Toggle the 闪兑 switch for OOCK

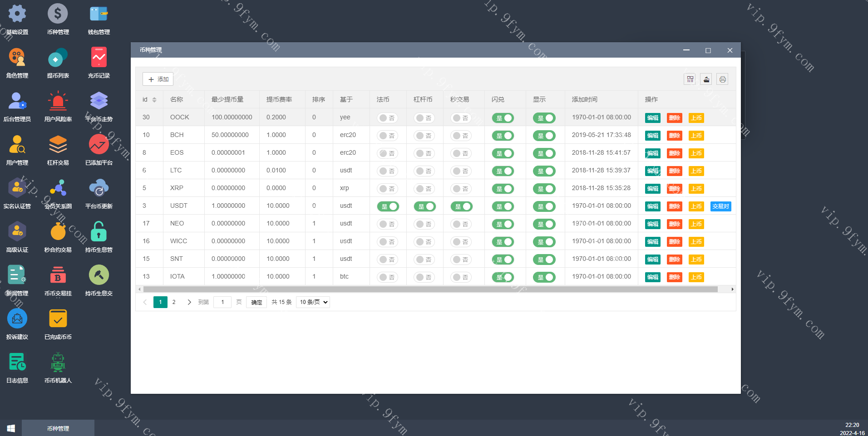coord(503,118)
